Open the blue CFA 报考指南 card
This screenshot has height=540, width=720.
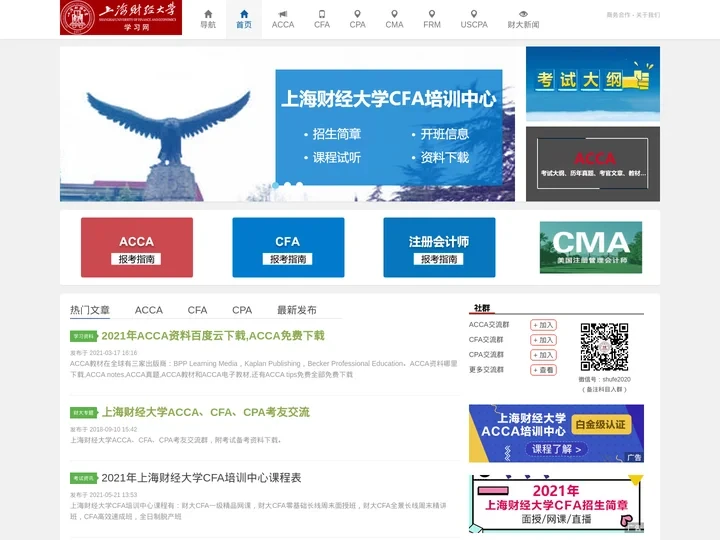point(288,247)
